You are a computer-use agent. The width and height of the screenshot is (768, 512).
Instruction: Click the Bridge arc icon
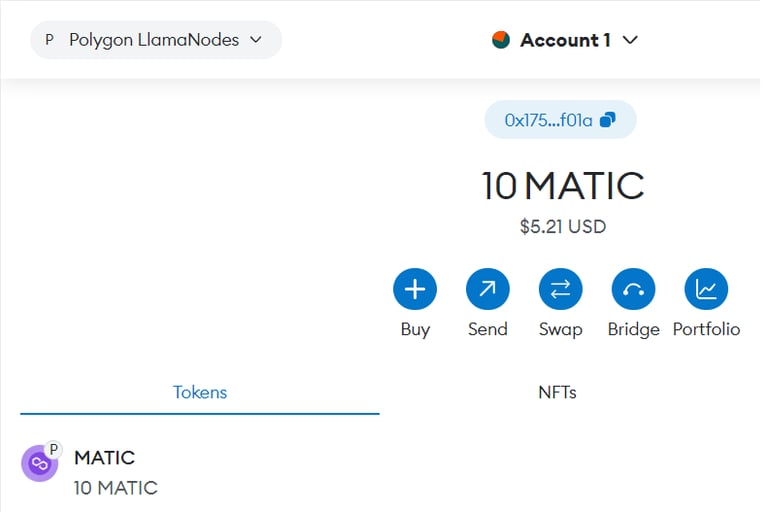633,289
